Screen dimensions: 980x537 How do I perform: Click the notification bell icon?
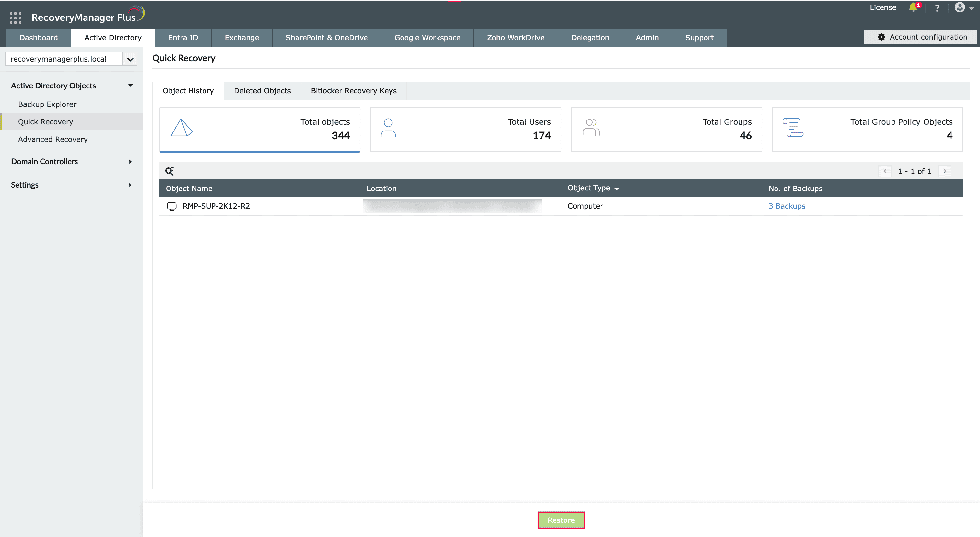click(x=913, y=7)
